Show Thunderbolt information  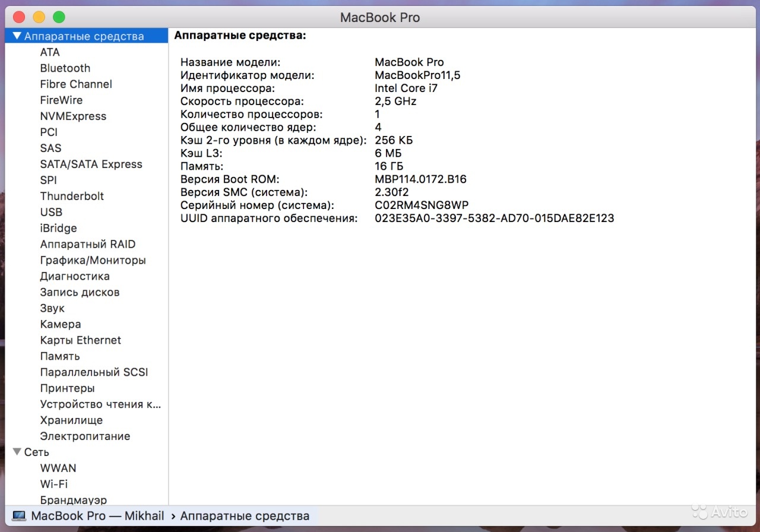[72, 197]
